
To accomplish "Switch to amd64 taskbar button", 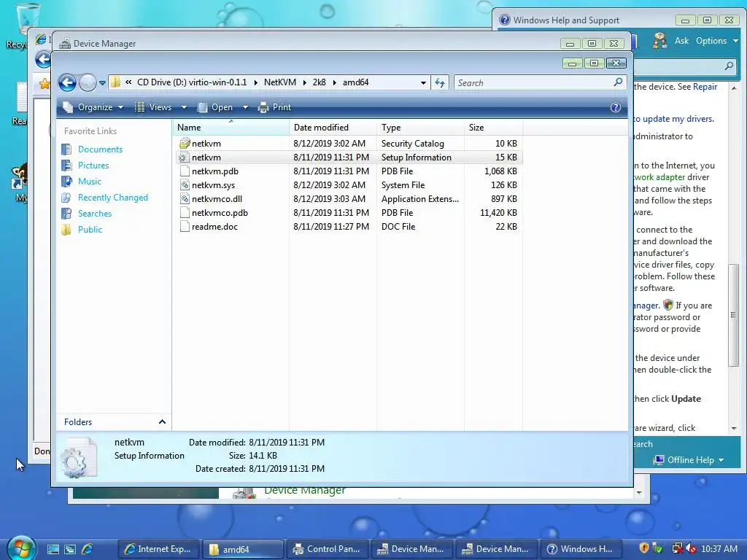I will tap(243, 549).
